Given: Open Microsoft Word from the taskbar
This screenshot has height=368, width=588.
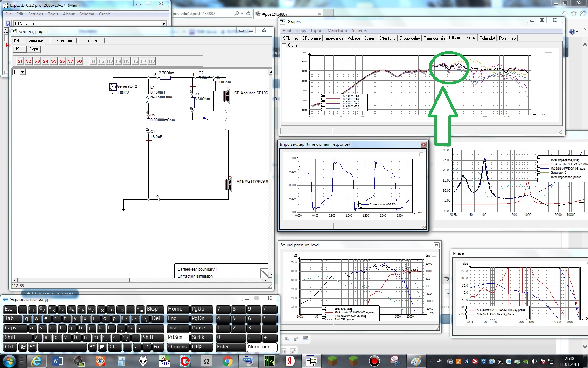Looking at the screenshot, I should click(x=58, y=361).
